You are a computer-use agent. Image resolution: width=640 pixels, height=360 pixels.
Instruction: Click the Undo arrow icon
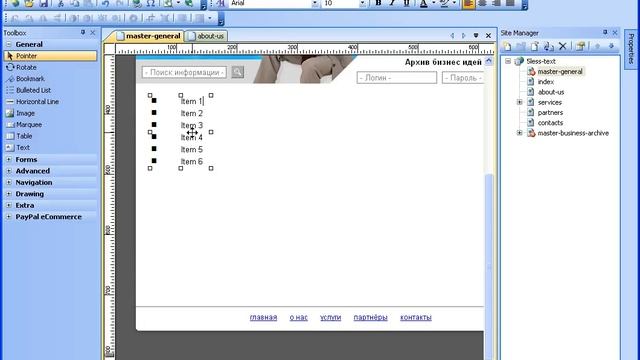[105, 3]
